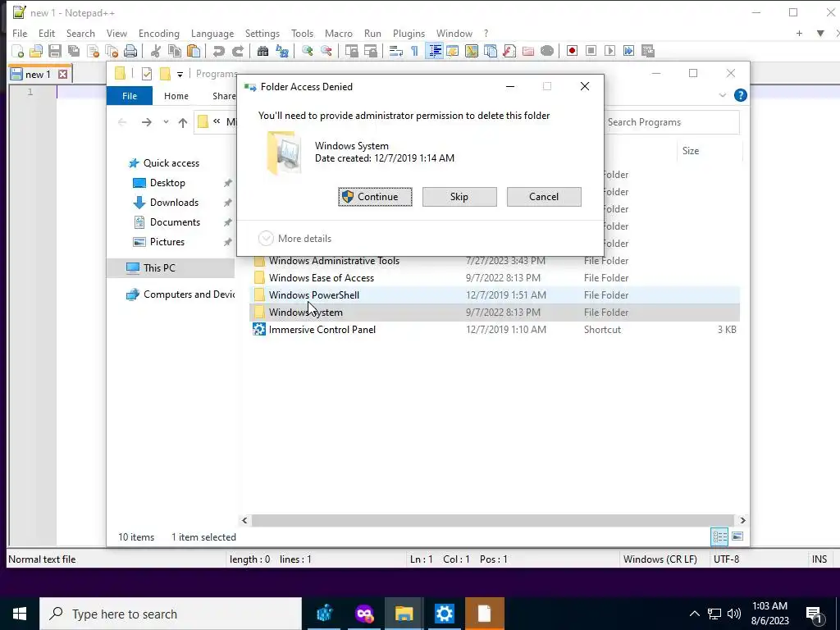Open the Plugins menu in Notepad++
This screenshot has height=630, width=840.
coord(409,33)
